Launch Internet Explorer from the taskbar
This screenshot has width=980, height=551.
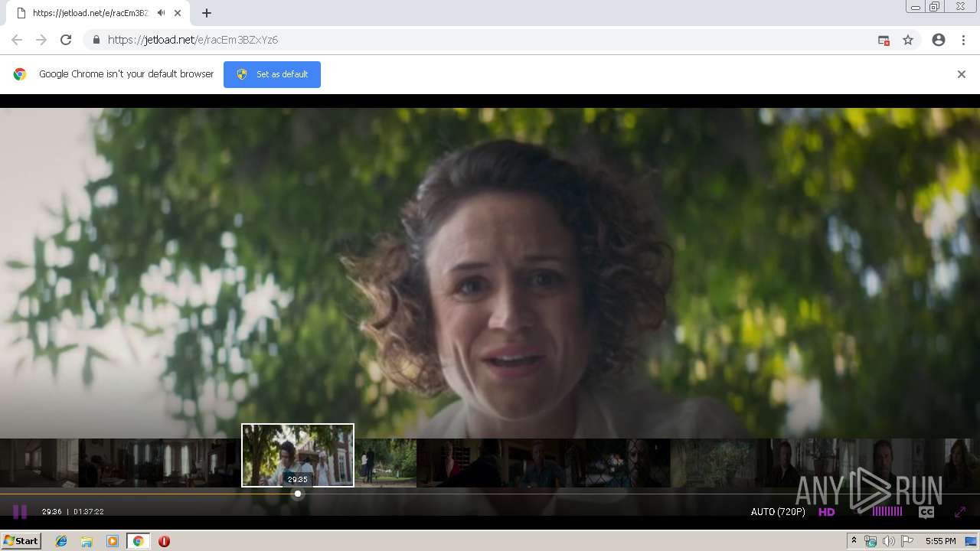61,541
